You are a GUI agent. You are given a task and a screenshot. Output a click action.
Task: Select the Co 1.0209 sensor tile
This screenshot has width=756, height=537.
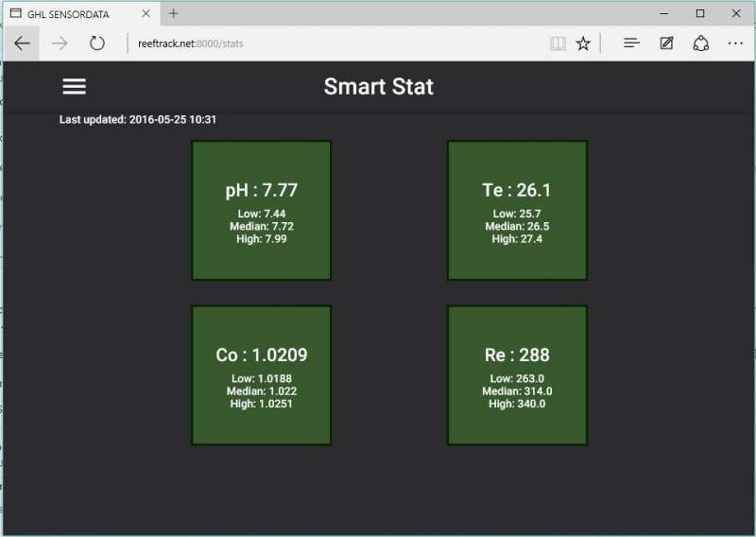pos(261,375)
